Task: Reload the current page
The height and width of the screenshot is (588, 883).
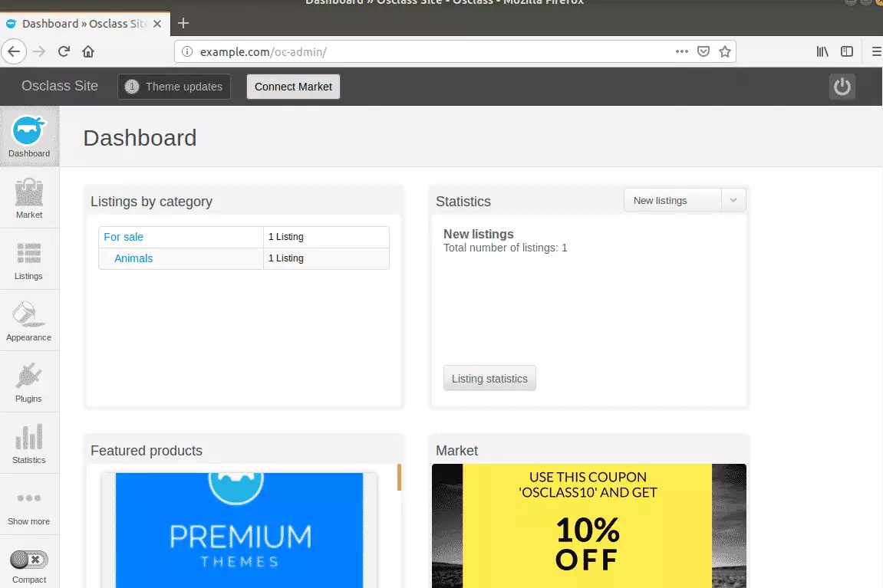Action: coord(64,52)
